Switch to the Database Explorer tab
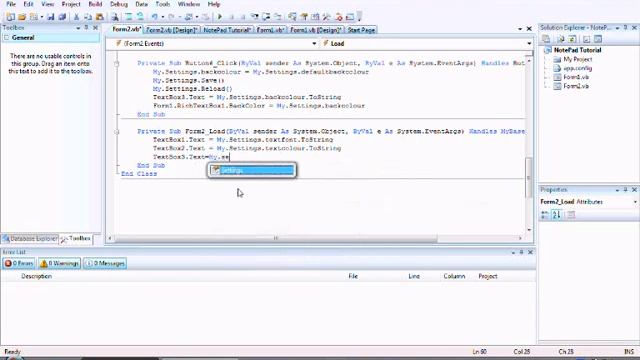Viewport: 640px width, 360px height. coord(30,239)
